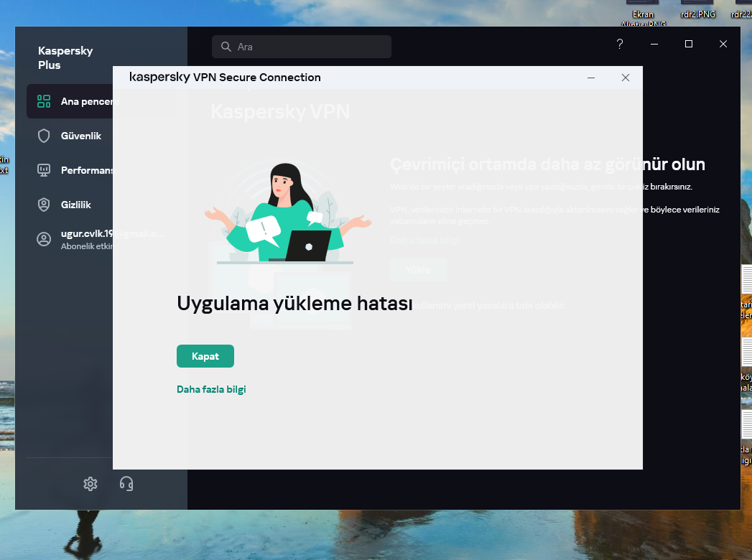The height and width of the screenshot is (560, 752).
Task: Click the Kaspersky Plus title text
Action: click(x=65, y=57)
